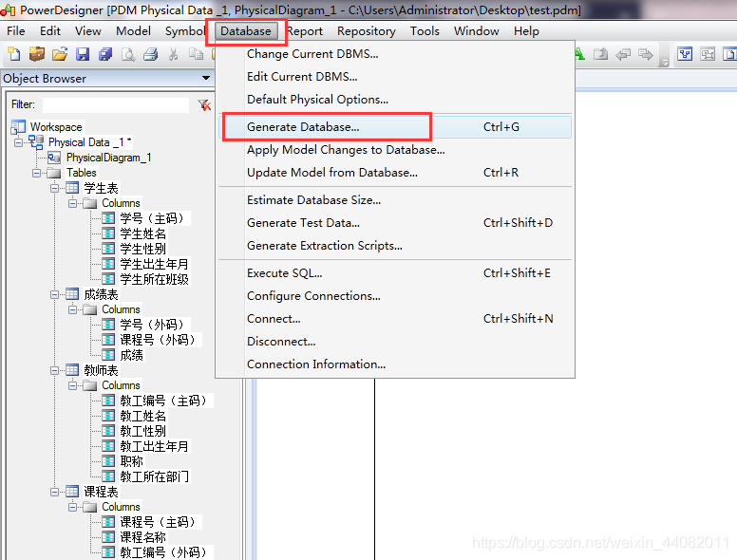Choose Generate Database... menu entry
The width and height of the screenshot is (737, 560).
click(395, 127)
